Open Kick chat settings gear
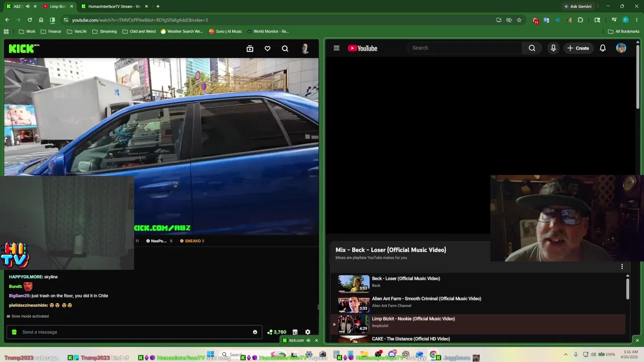The image size is (644, 362). point(307,332)
